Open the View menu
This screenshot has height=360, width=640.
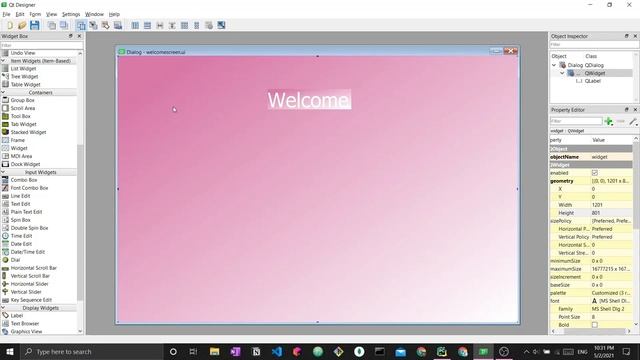point(51,14)
